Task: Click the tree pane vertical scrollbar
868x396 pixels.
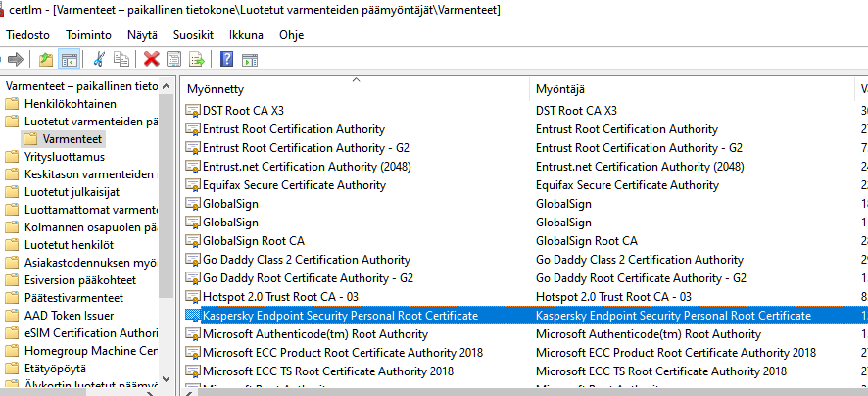Action: click(x=166, y=245)
